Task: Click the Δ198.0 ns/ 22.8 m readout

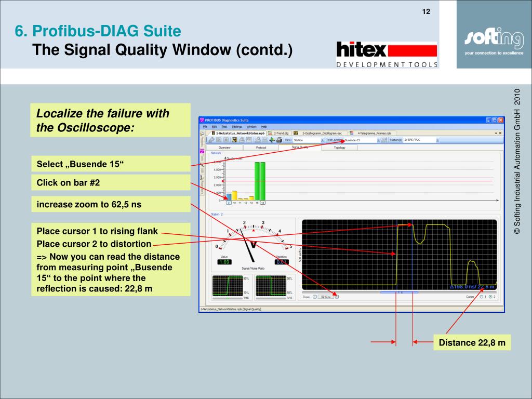Action: pos(472,287)
